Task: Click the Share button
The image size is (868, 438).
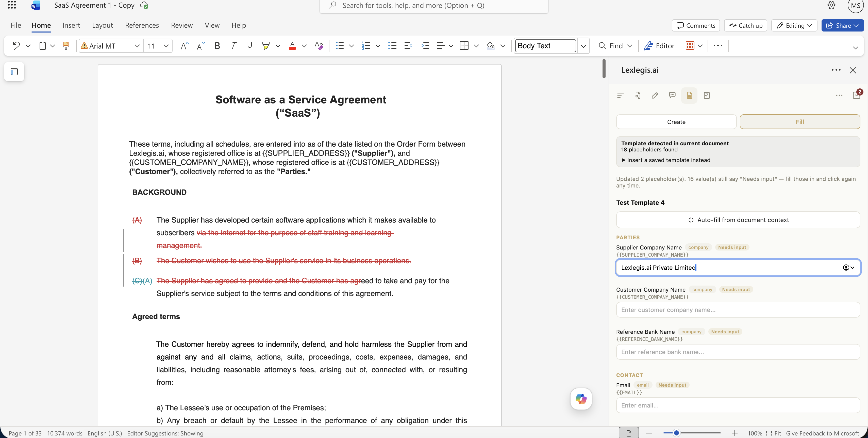Action: 842,26
